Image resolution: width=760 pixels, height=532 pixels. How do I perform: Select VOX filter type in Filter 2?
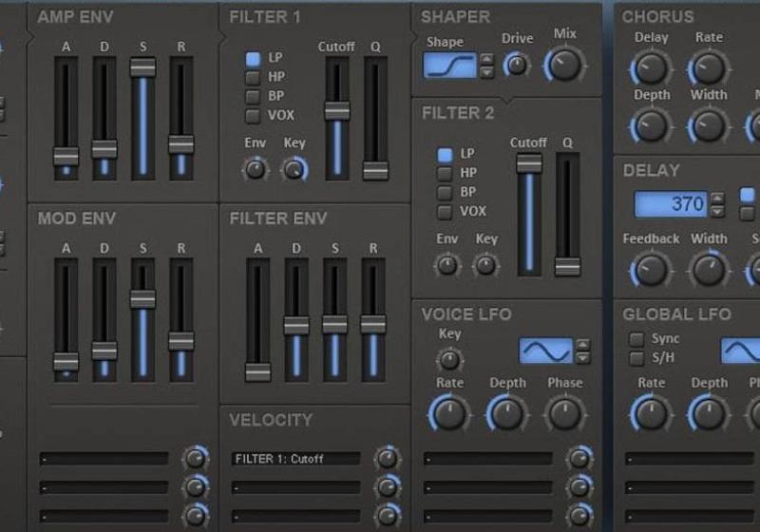(445, 212)
